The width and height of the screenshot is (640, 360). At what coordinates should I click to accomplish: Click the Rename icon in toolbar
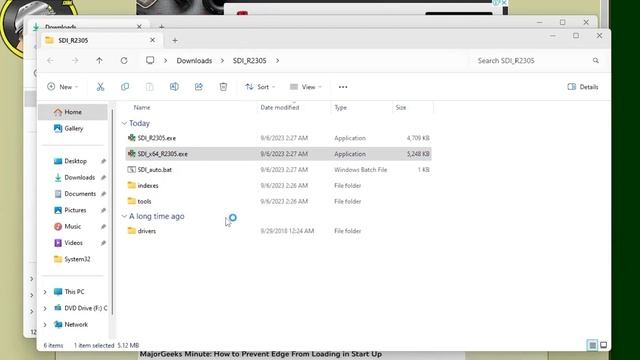pyautogui.click(x=174, y=87)
